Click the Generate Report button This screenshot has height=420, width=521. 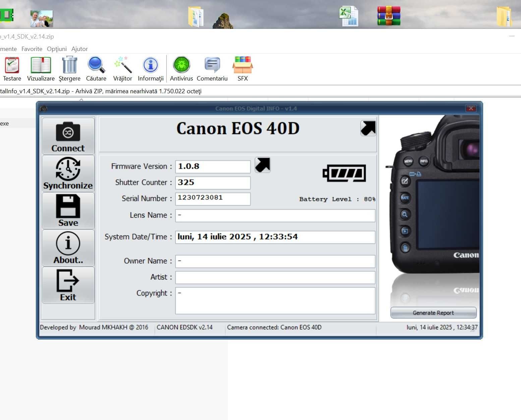[433, 313]
